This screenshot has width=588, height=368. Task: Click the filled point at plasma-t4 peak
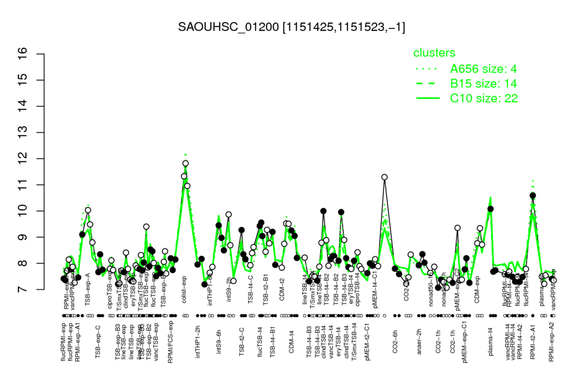pos(490,209)
